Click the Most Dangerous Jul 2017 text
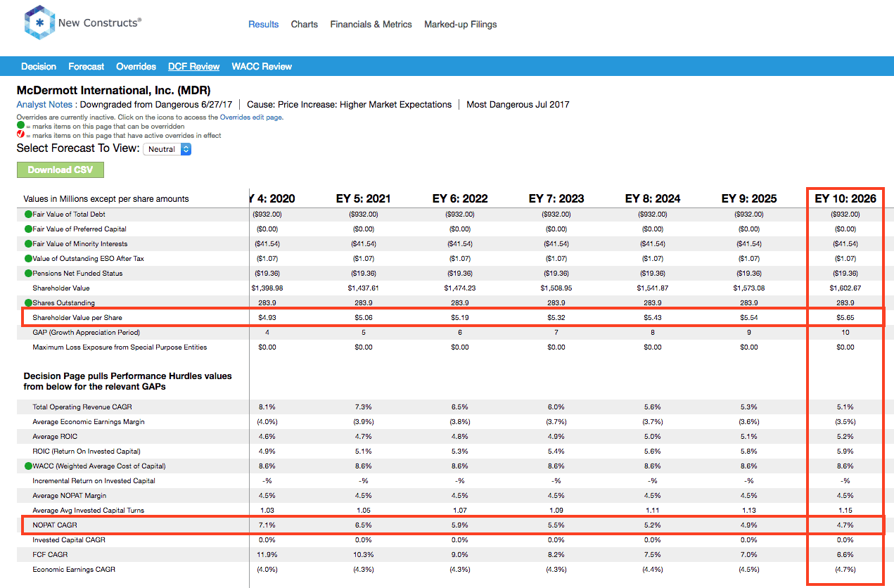Viewport: 894px width, 588px height. click(x=518, y=105)
